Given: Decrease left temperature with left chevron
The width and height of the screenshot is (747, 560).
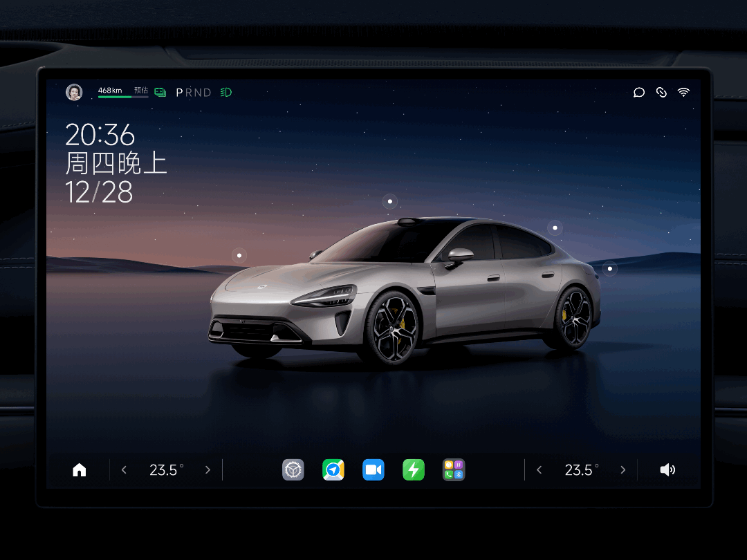Looking at the screenshot, I should pos(124,470).
